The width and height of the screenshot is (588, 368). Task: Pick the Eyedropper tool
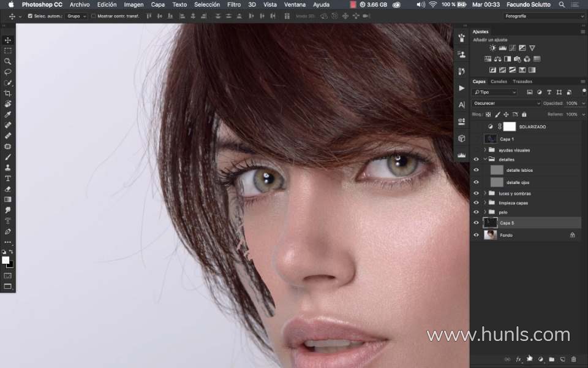7,114
